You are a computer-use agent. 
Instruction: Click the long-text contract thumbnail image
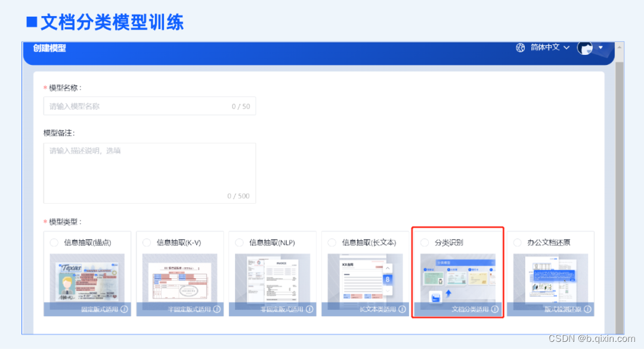pyautogui.click(x=365, y=278)
